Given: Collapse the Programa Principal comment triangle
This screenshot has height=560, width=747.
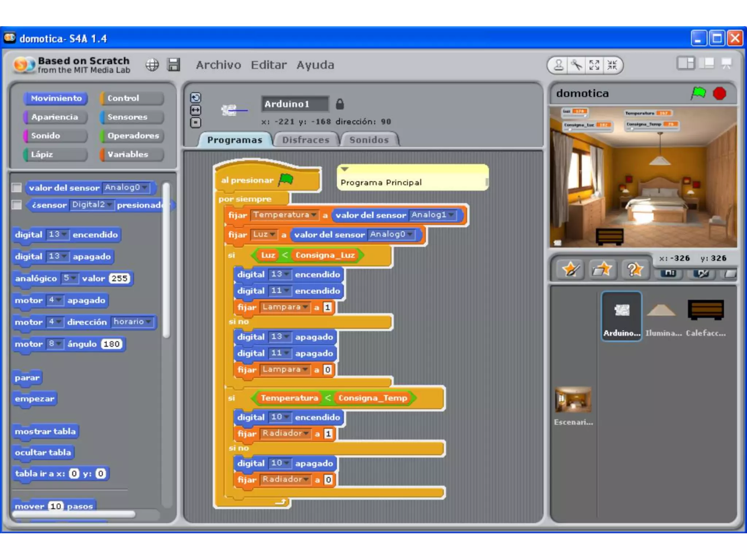Looking at the screenshot, I should pos(345,169).
